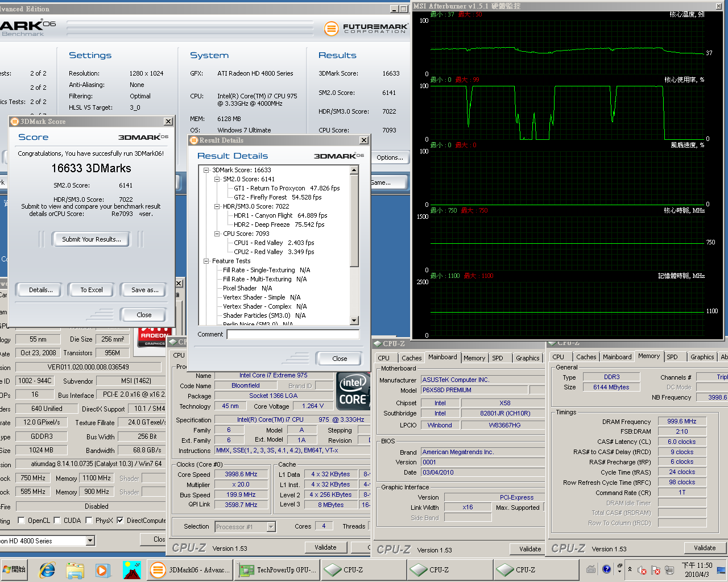Select GT2 - Firefly Forest row

click(x=278, y=197)
